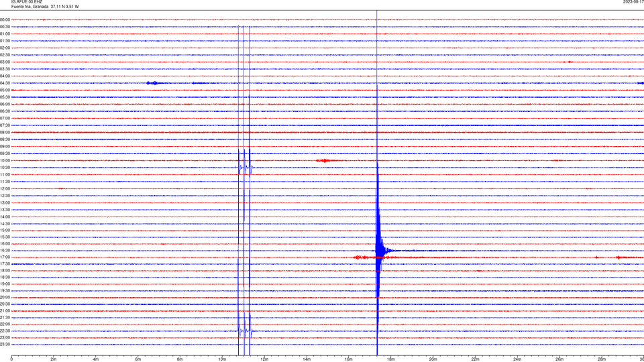The height and width of the screenshot is (362, 644).
Task: Click the 26m tick label on minute axis
Action: (x=559, y=359)
